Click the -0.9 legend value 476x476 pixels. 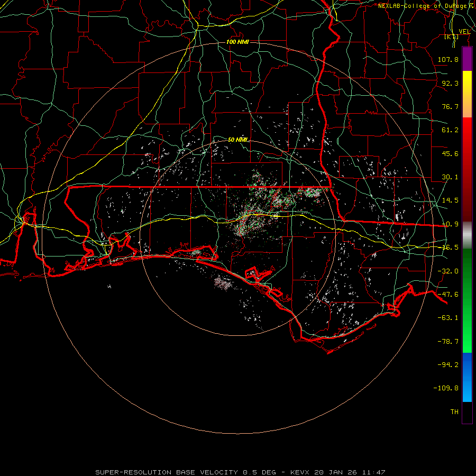tap(450, 224)
